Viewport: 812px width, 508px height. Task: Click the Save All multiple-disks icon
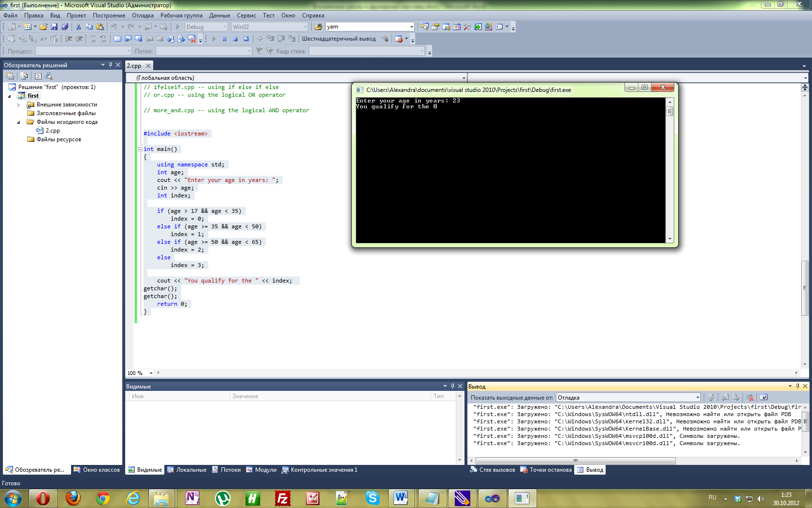click(x=65, y=27)
